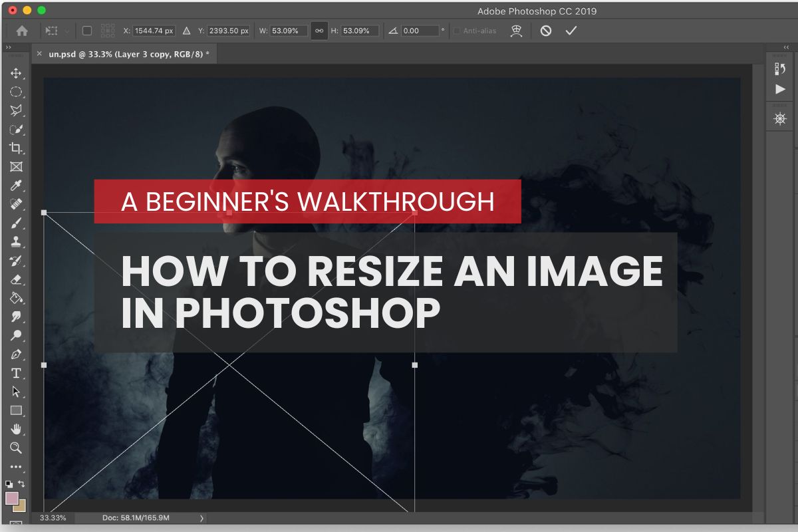Select the Polygonal Lasso tool
Screen dimensions: 798x532
coord(16,110)
